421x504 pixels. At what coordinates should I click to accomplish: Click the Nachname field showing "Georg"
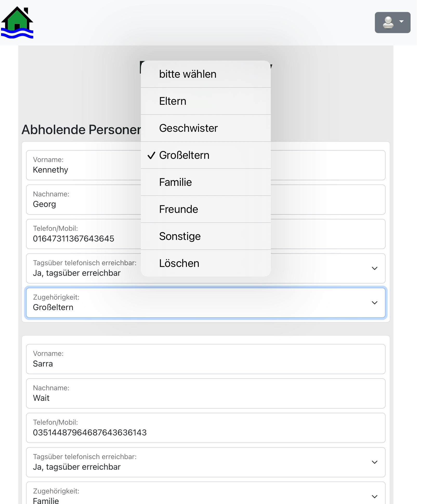point(78,200)
